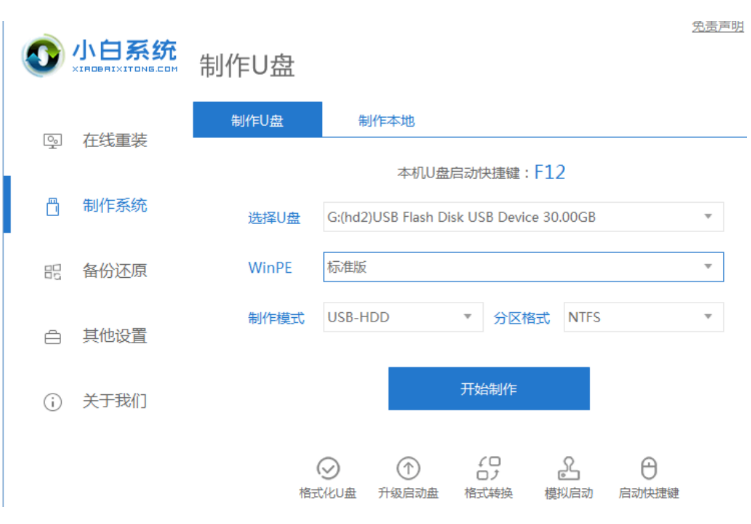Click the arrow of the U盘 selection box
Viewport: 751px width, 524px height.
[708, 216]
